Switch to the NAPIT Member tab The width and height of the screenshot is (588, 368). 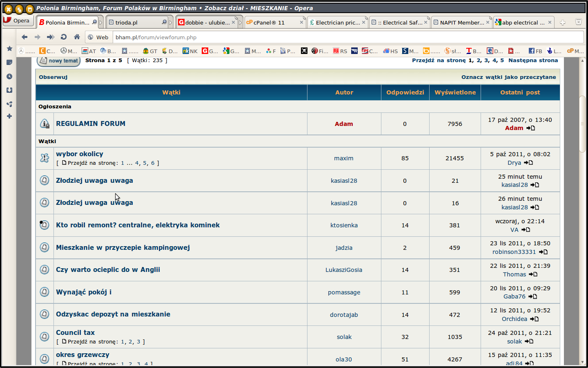[x=459, y=22]
